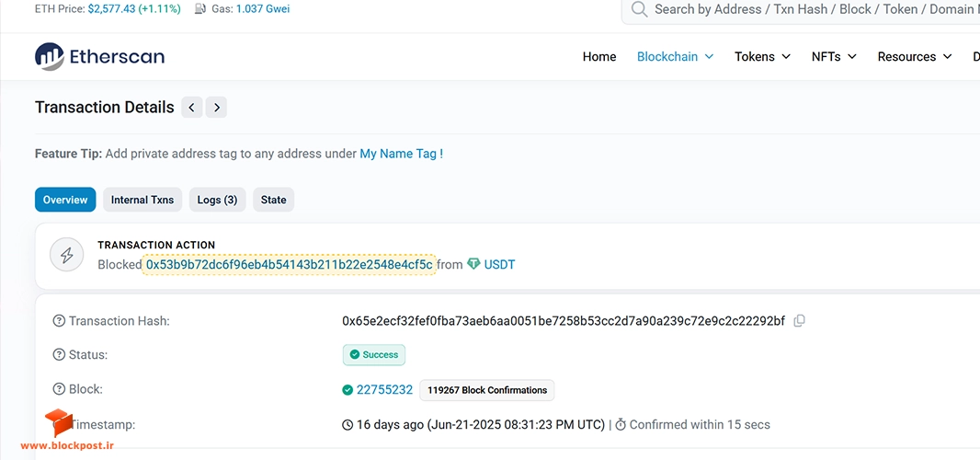
Task: Click the Status help question icon
Action: (59, 355)
